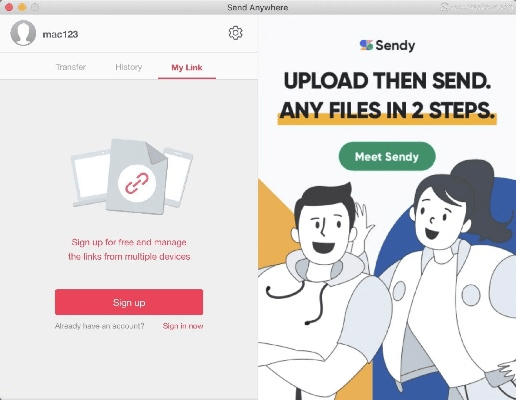Close the Send Anywhere window

point(9,7)
